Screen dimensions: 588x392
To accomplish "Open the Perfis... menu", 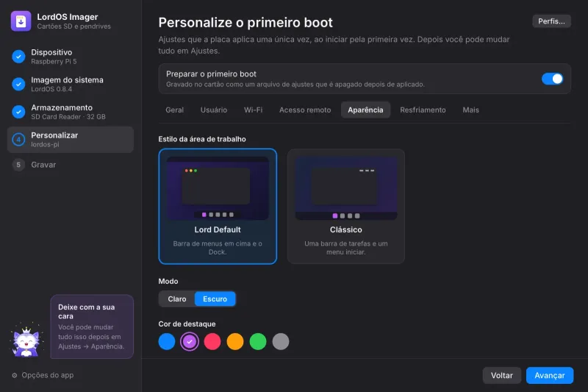I will (551, 21).
